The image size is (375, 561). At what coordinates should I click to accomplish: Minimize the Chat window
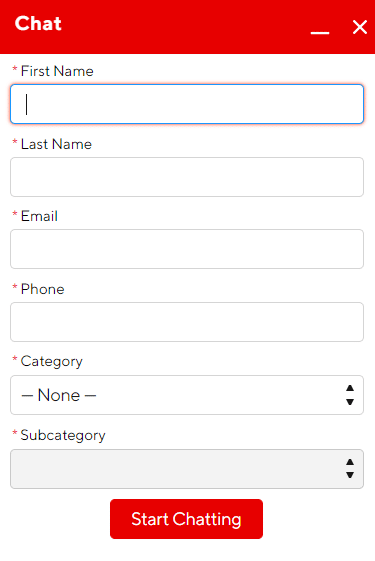point(320,33)
